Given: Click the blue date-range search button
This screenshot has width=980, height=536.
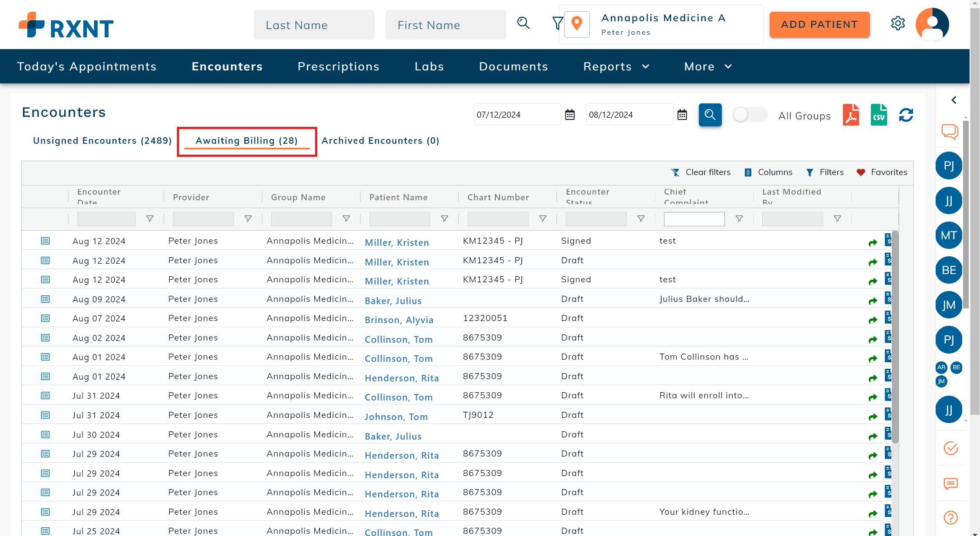Looking at the screenshot, I should coord(710,115).
